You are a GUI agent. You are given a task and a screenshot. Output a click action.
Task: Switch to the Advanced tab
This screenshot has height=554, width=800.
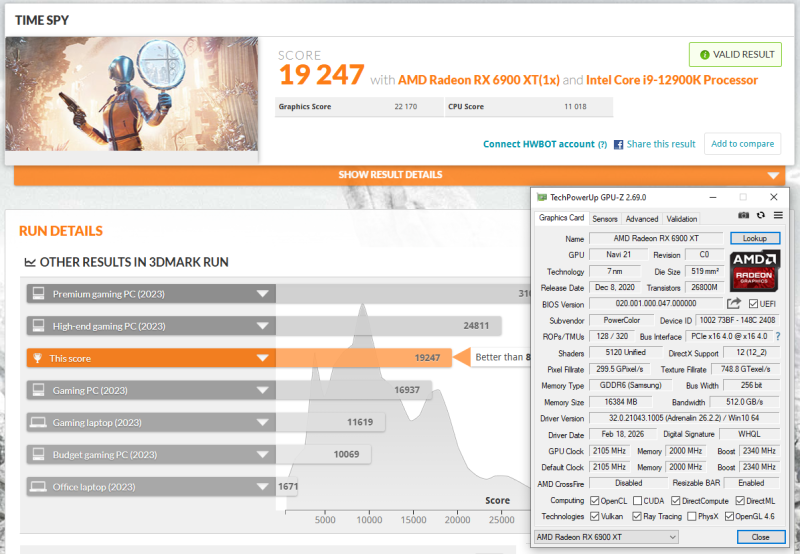coord(641,218)
